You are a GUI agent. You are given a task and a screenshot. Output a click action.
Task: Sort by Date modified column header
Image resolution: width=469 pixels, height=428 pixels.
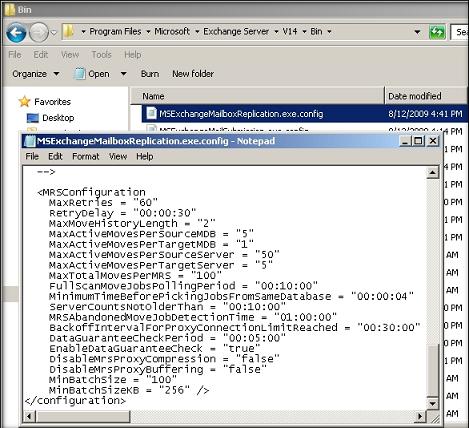coord(426,96)
